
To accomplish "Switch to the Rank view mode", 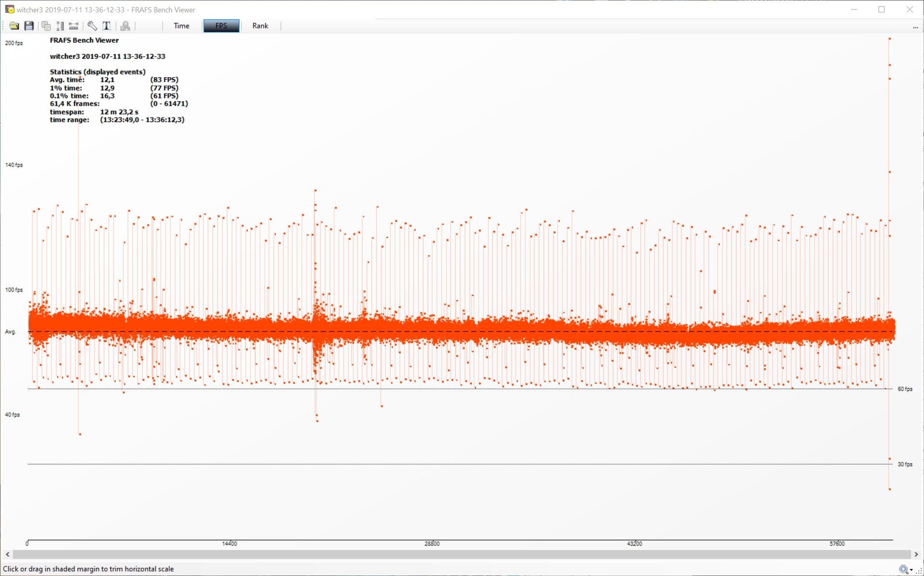I will (260, 26).
